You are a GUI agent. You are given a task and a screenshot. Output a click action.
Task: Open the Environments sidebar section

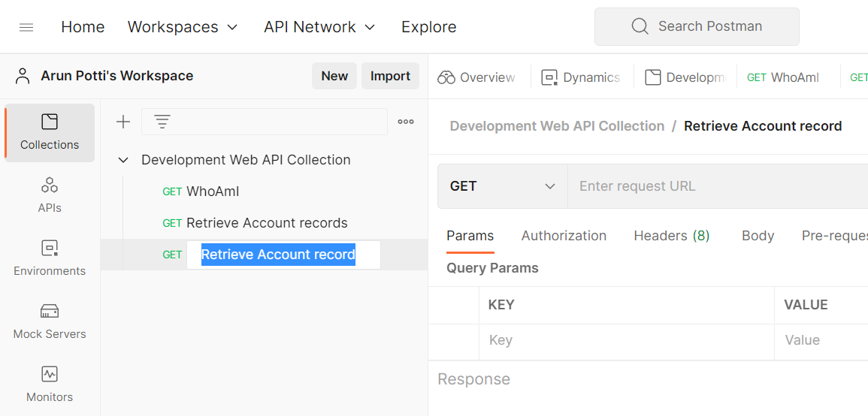point(50,258)
